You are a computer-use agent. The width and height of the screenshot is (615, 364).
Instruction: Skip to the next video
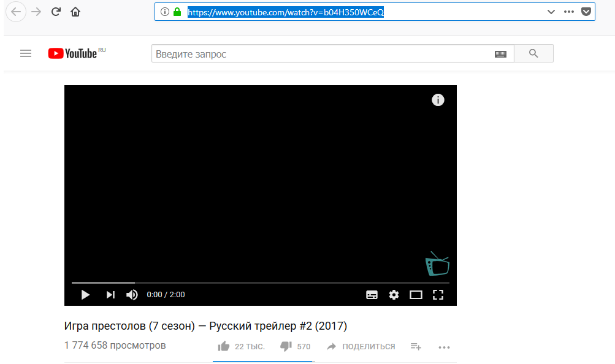[110, 295]
